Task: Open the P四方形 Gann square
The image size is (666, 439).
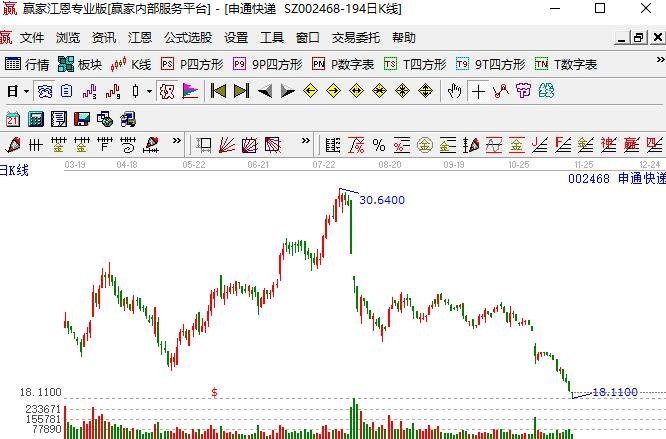Action: [x=192, y=65]
